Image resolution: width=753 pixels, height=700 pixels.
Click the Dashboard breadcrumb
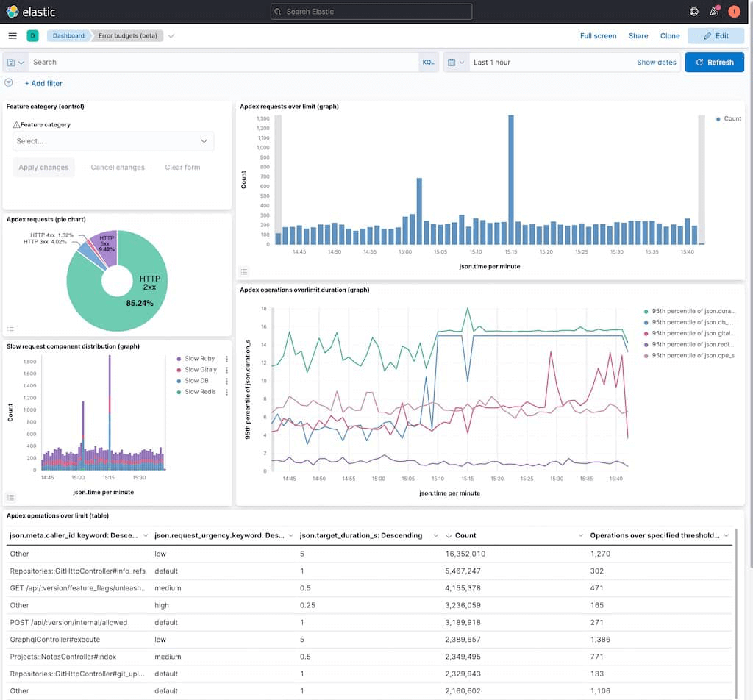click(68, 35)
